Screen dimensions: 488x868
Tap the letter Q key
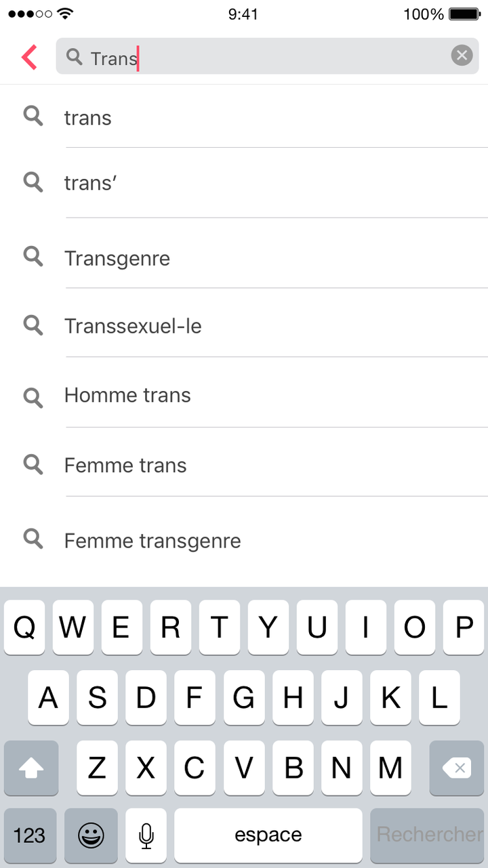click(x=24, y=627)
